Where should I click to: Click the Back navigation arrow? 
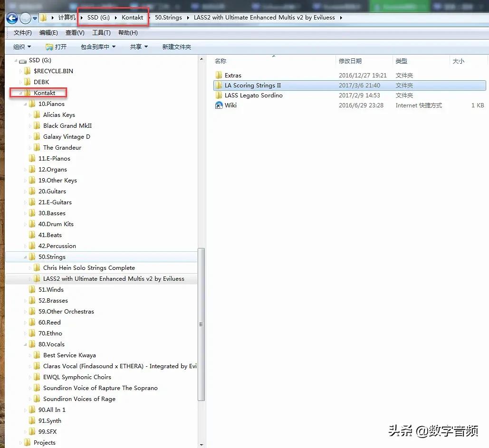11,18
